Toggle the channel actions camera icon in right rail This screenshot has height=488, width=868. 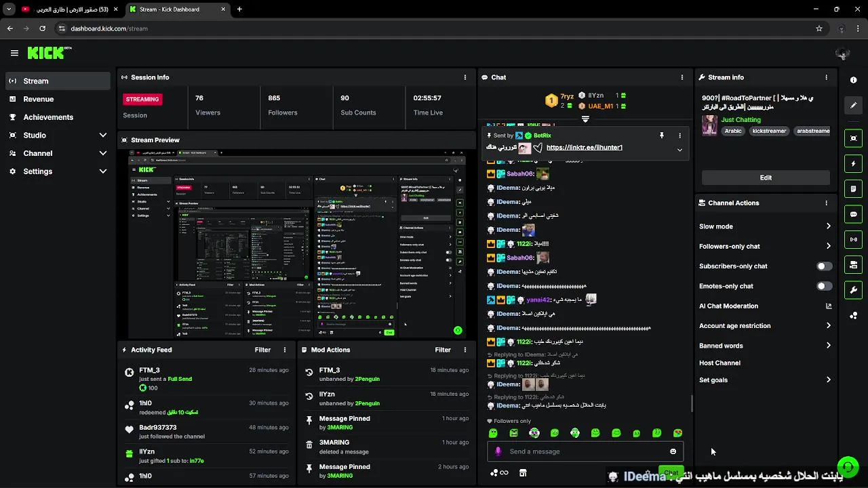tap(853, 264)
